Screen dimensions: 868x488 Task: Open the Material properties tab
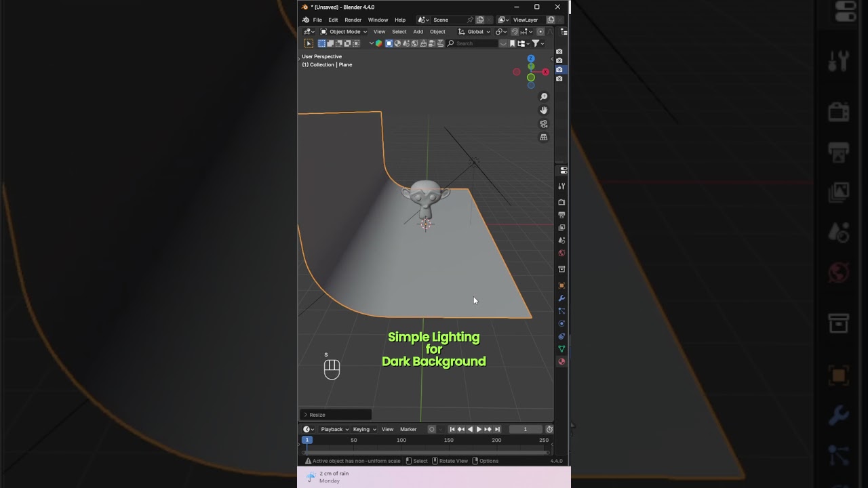(561, 362)
